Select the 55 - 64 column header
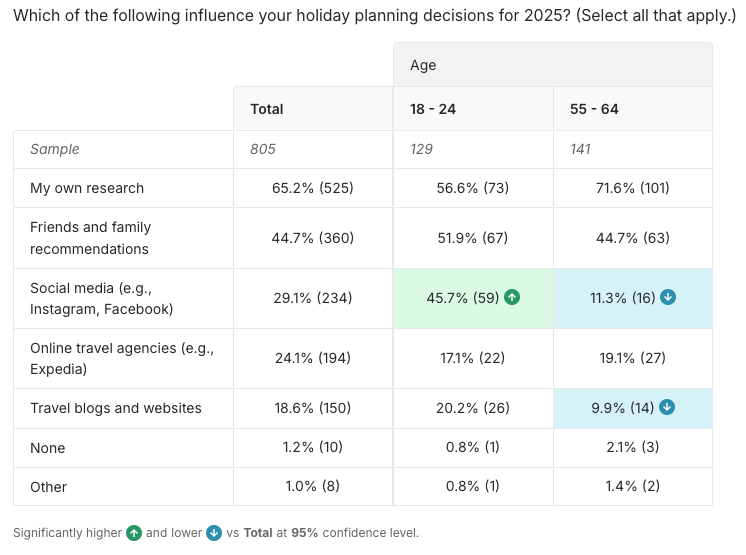 (x=594, y=109)
